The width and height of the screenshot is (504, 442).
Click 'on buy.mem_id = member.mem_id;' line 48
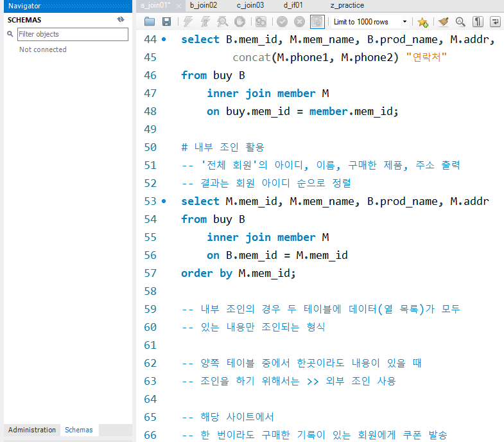click(x=302, y=112)
